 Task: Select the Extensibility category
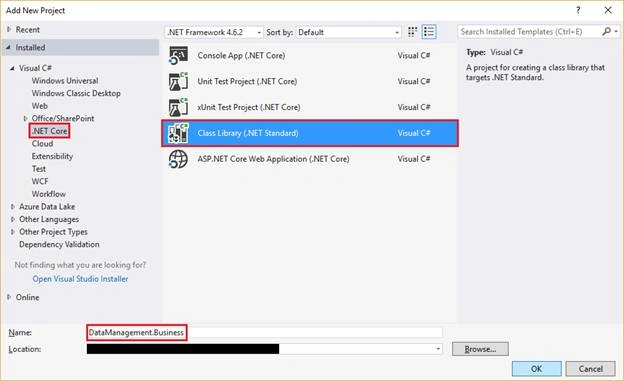(x=52, y=156)
